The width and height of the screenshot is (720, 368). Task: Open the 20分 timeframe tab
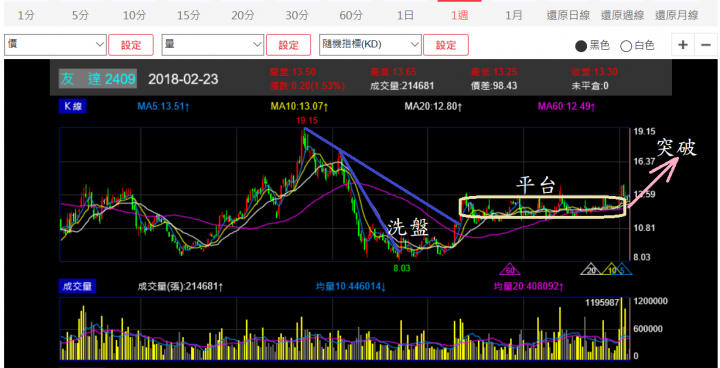point(242,15)
